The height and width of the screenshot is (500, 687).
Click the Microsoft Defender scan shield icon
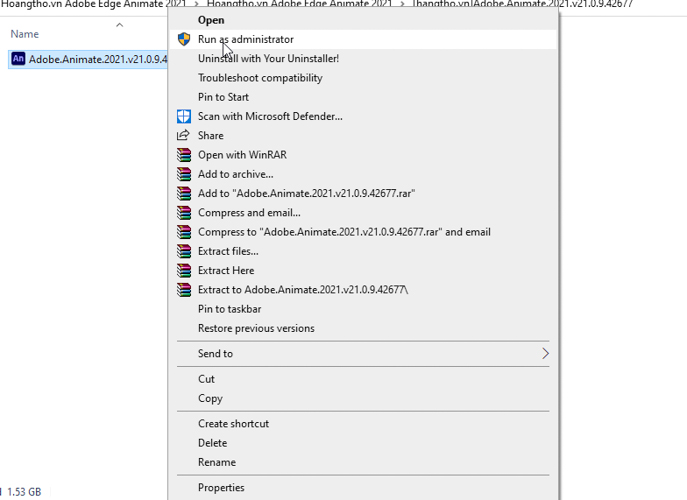(183, 116)
